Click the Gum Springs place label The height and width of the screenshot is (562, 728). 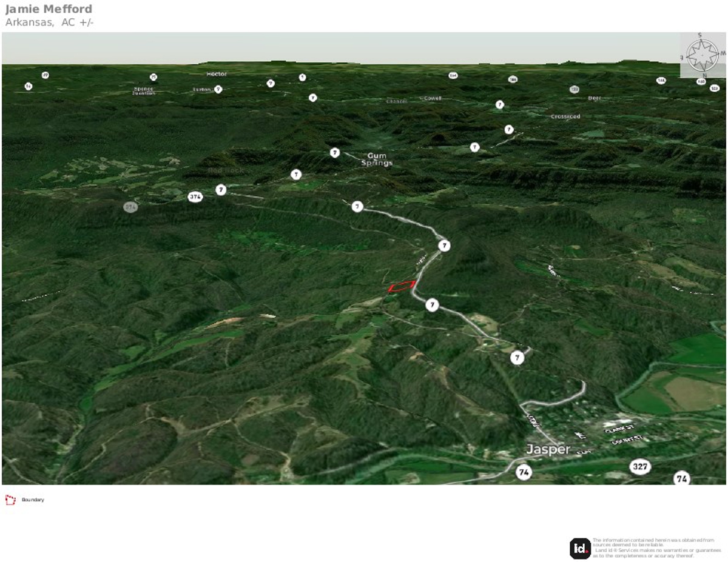(377, 159)
